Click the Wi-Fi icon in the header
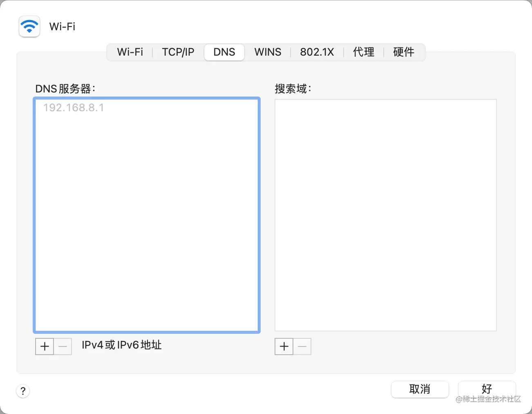532x414 pixels. tap(29, 27)
